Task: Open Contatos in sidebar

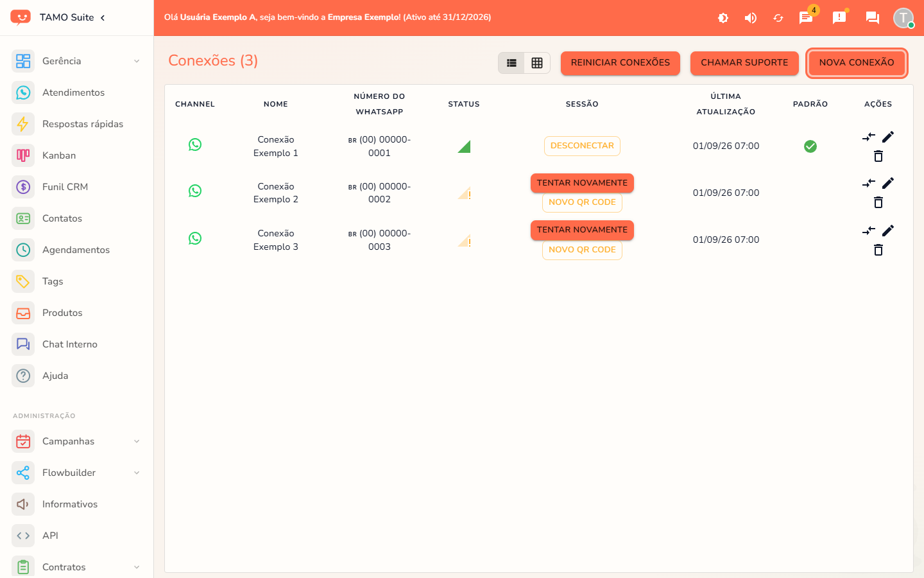Action: click(77, 218)
